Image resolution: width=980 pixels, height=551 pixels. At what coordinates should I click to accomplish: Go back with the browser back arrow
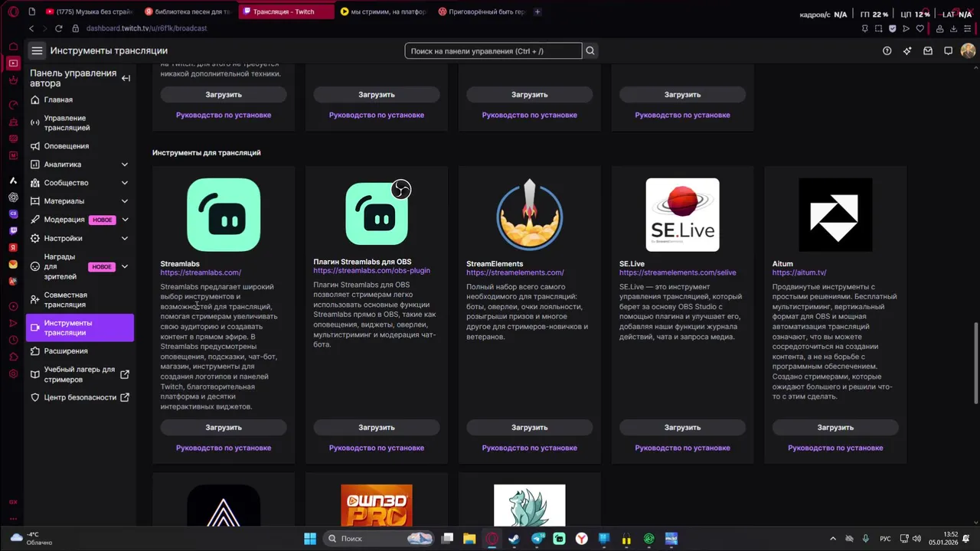point(31,28)
